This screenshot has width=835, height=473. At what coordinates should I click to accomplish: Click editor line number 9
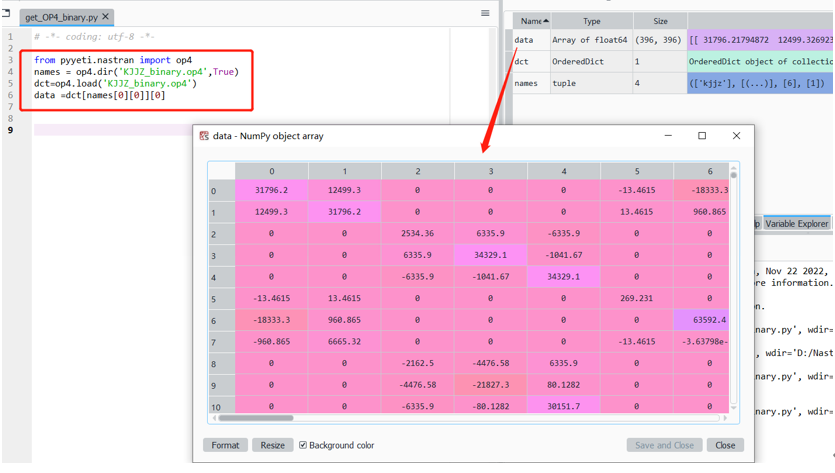10,130
